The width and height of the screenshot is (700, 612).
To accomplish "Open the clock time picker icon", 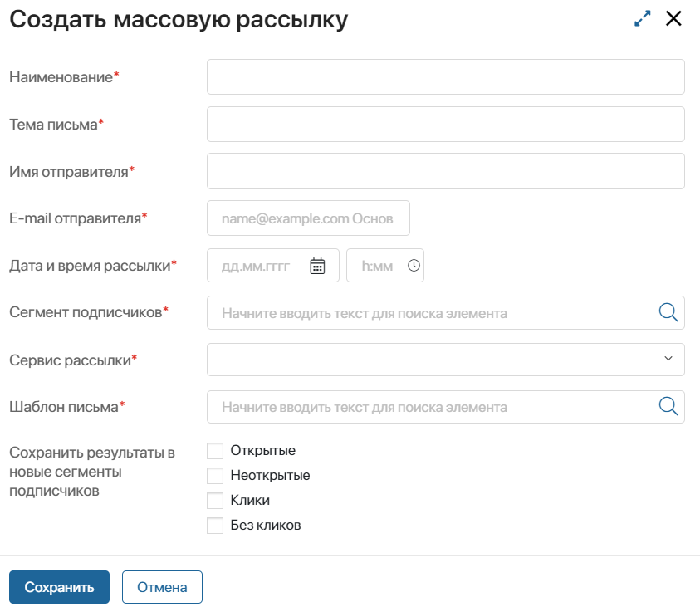I will [414, 266].
